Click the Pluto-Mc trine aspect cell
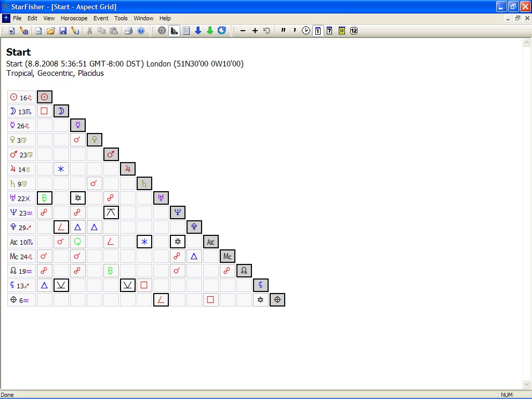532x399 pixels. pyautogui.click(x=194, y=256)
